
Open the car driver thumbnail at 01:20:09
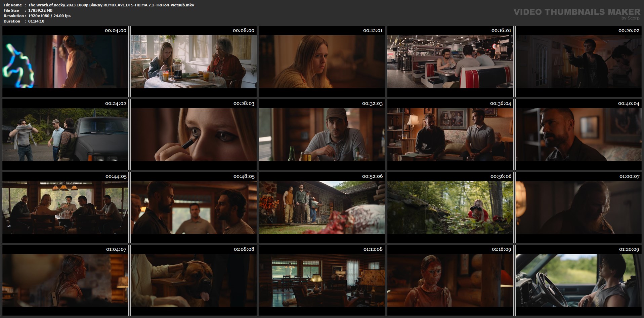(x=578, y=280)
